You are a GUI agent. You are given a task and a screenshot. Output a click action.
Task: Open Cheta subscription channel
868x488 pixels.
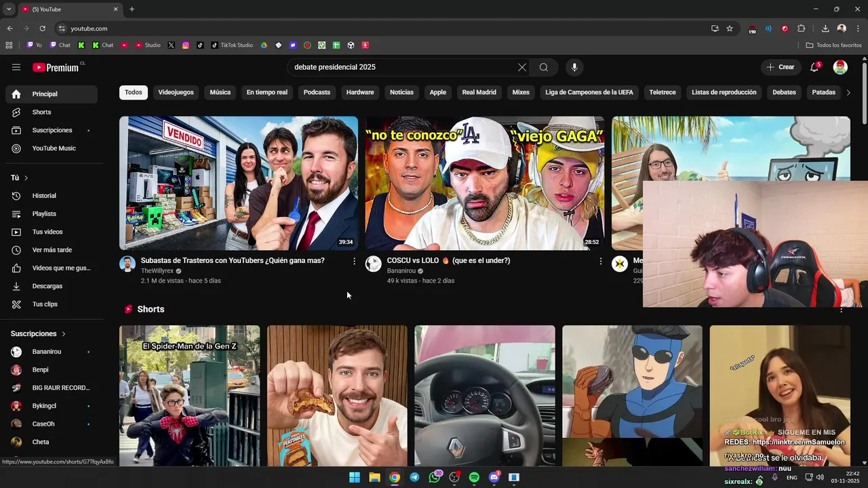52,442
